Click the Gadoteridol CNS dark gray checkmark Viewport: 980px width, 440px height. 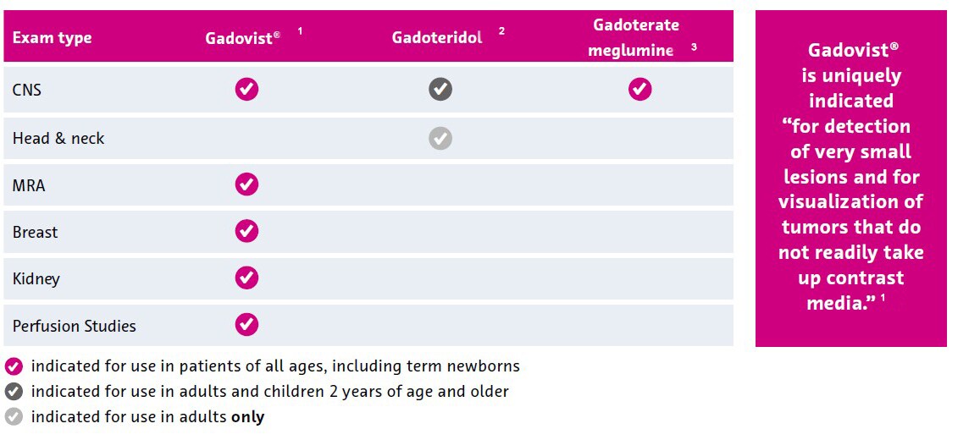point(440,89)
